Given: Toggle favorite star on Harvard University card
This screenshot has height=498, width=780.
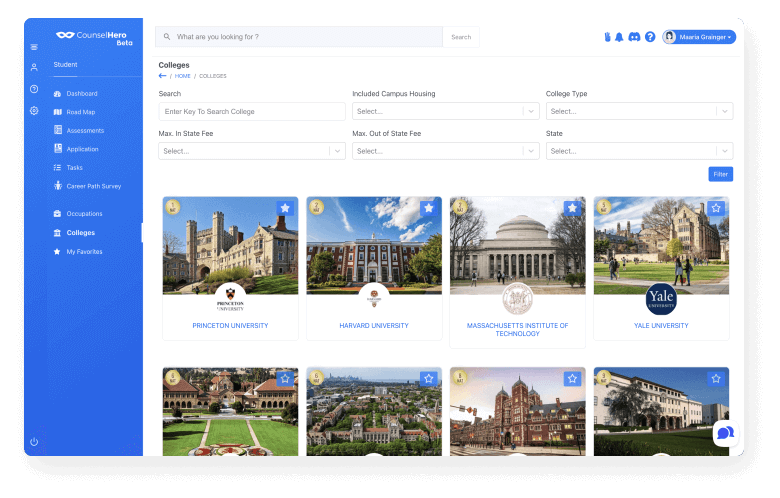Looking at the screenshot, I should coord(428,208).
